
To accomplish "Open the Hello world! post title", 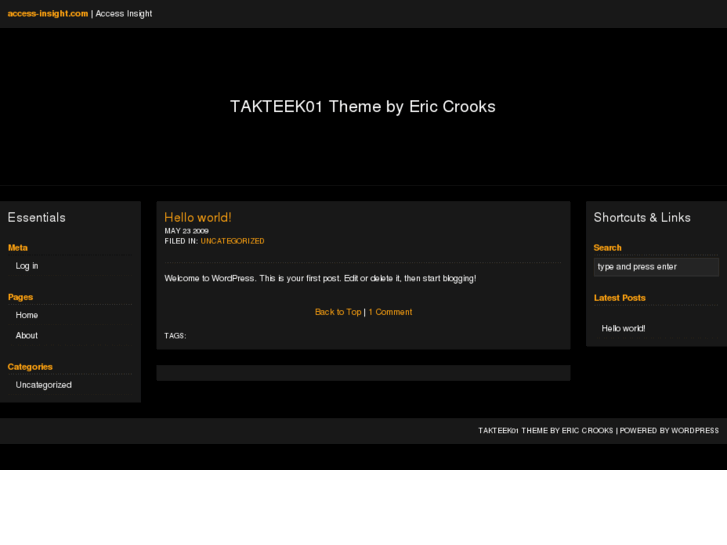I will click(197, 217).
